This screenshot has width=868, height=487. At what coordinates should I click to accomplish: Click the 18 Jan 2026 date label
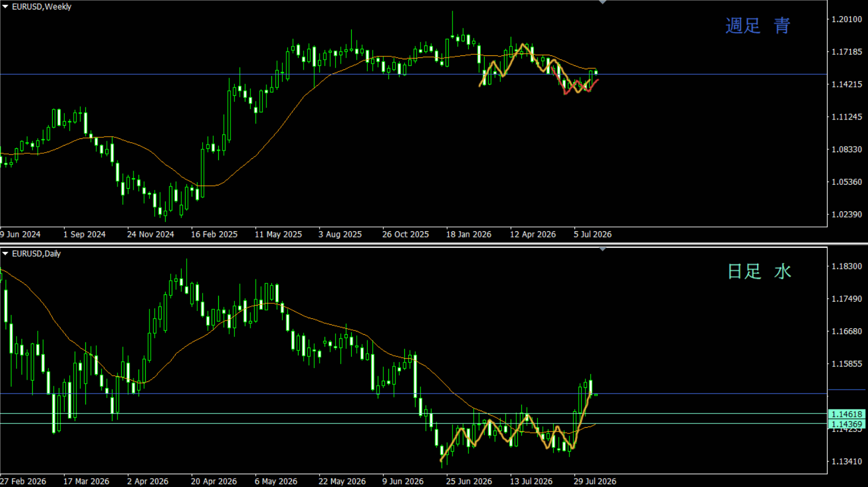[469, 235]
